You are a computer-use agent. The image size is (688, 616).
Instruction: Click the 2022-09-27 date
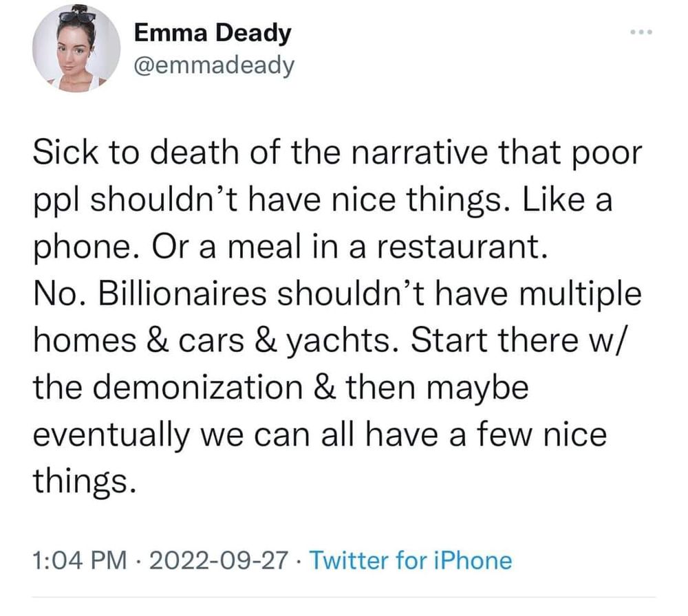pyautogui.click(x=219, y=561)
